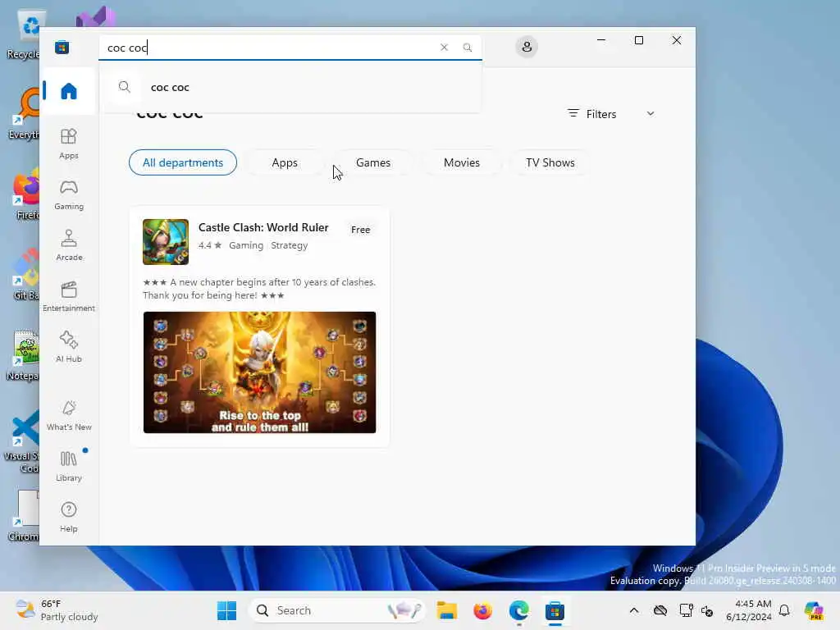Image resolution: width=840 pixels, height=630 pixels.
Task: Select the All departments filter tab
Action: coord(183,162)
